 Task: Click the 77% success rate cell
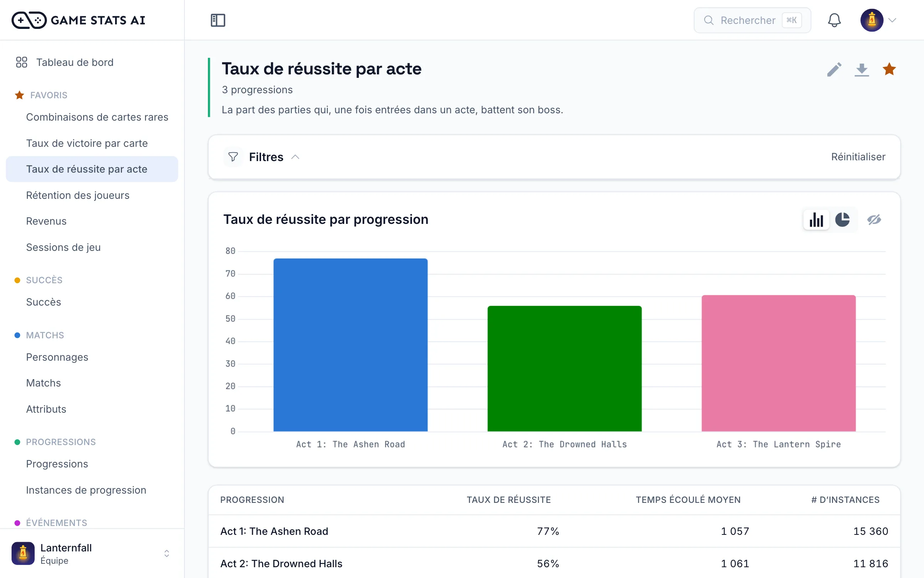coord(548,531)
